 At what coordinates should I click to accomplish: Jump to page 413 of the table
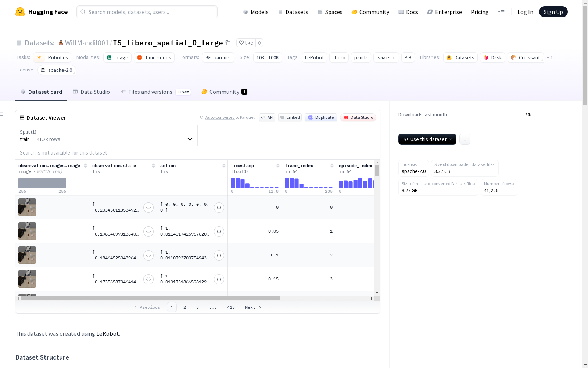pyautogui.click(x=231, y=307)
